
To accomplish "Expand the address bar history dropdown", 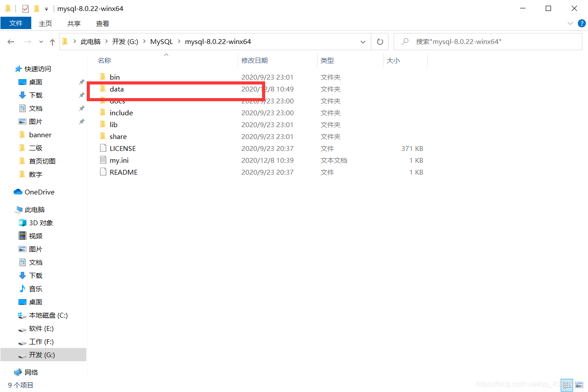I will (x=363, y=42).
